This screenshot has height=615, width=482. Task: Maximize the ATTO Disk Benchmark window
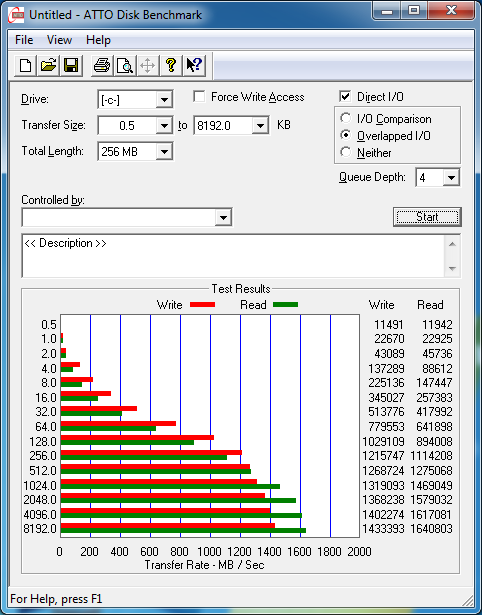414,11
